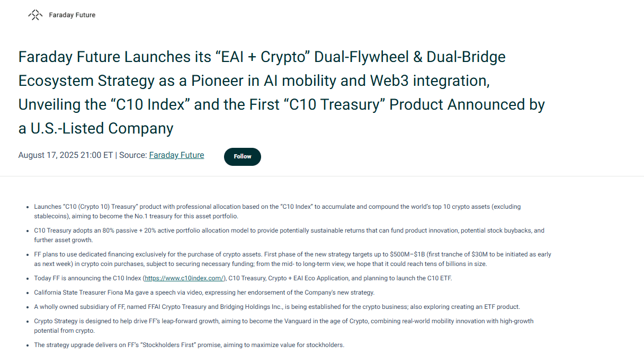Viewport: 644px width, 355px height.
Task: Click the "C10 ETF" text
Action: (x=441, y=278)
